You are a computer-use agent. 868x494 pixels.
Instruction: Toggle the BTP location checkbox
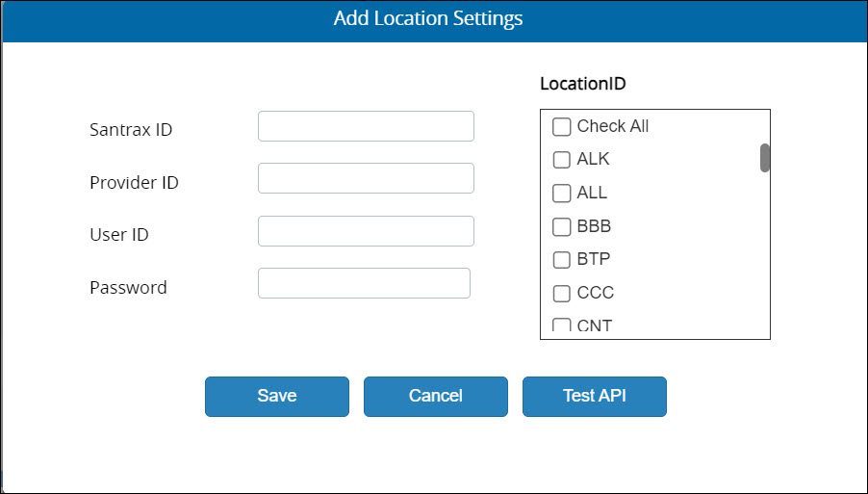pyautogui.click(x=561, y=260)
